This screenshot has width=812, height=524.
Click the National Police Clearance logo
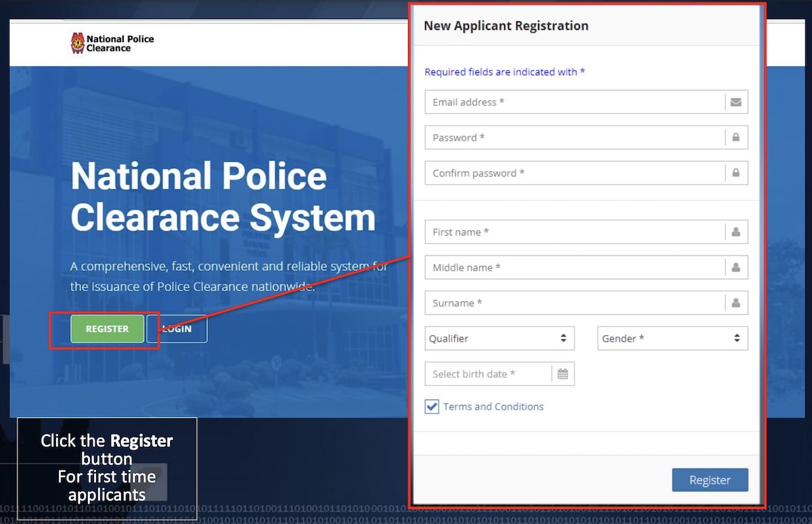[112, 43]
